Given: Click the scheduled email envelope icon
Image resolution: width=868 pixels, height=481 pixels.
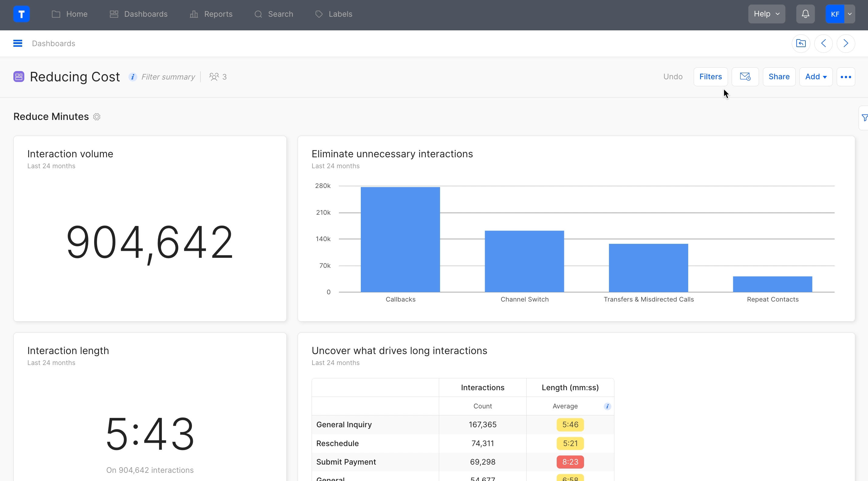Looking at the screenshot, I should click(745, 77).
